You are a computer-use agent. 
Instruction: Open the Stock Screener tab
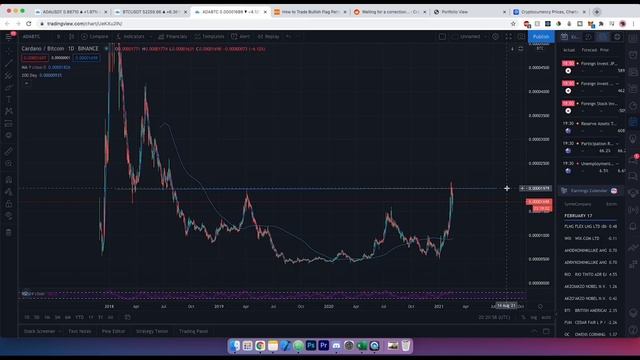[40, 331]
